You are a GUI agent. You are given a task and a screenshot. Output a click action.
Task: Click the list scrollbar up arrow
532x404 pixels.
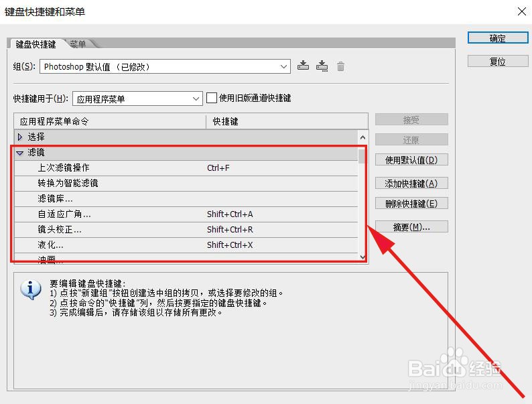[362, 137]
